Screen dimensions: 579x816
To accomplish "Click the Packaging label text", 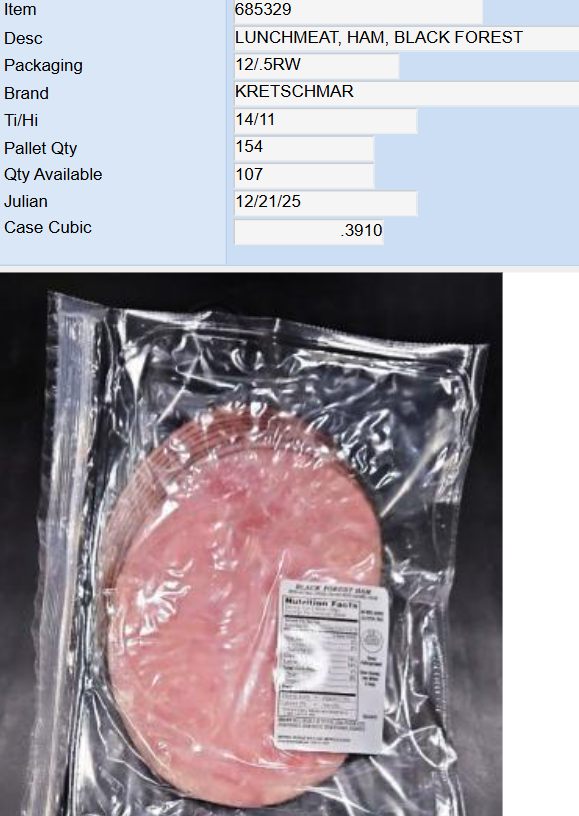I will click(43, 66).
